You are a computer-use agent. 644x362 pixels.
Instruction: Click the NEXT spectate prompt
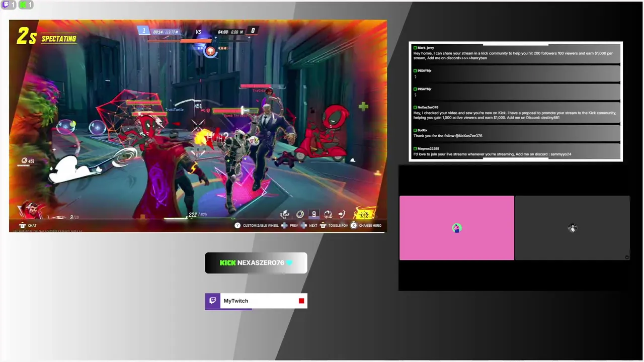pyautogui.click(x=309, y=225)
